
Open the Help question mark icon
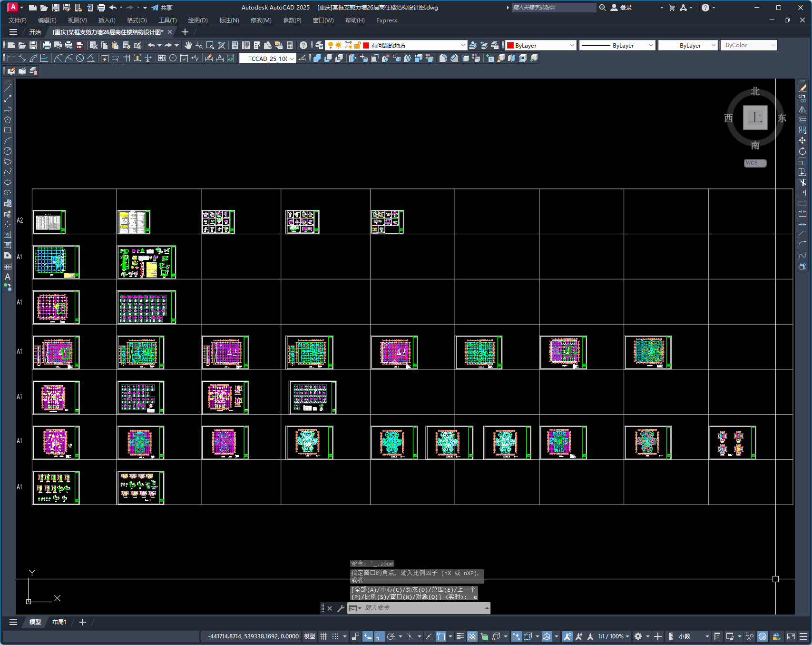click(303, 45)
